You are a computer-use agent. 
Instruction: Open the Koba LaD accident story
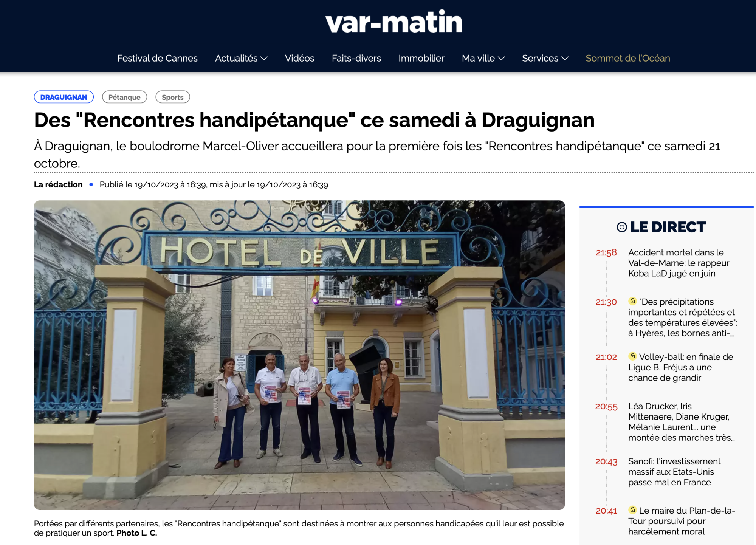[679, 263]
